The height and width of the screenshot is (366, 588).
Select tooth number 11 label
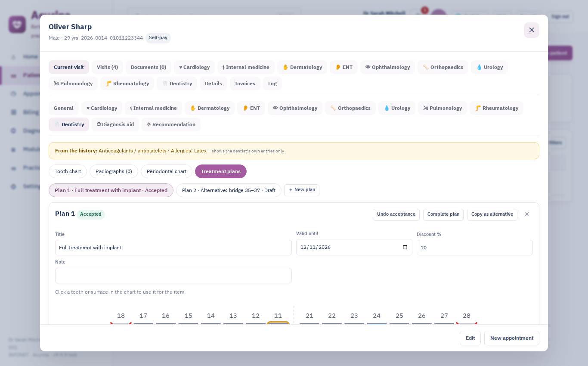(278, 316)
